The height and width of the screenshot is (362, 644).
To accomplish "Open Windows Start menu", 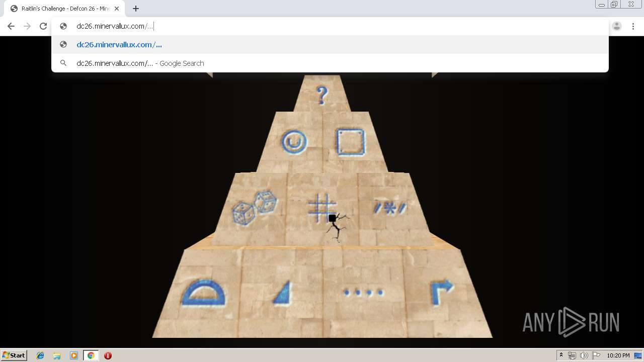I will tap(14, 355).
